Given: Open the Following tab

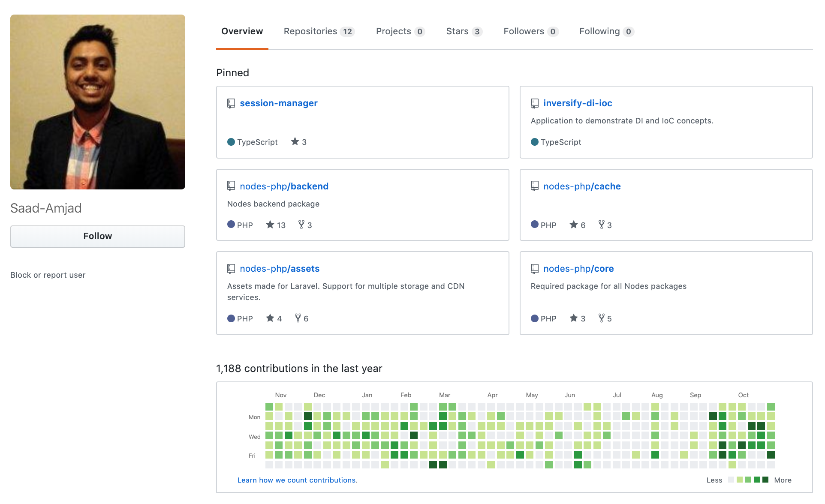Looking at the screenshot, I should [606, 31].
